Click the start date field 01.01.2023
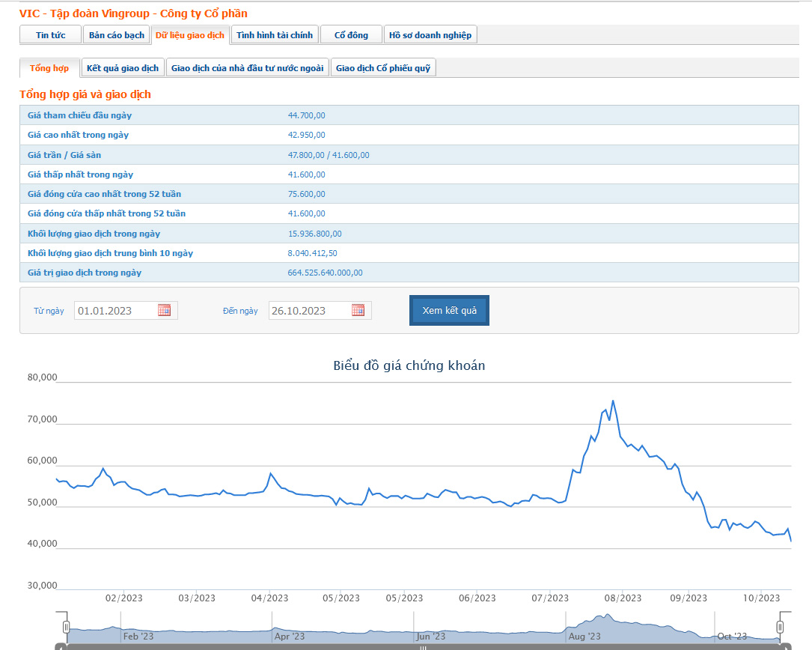 [x=126, y=311]
